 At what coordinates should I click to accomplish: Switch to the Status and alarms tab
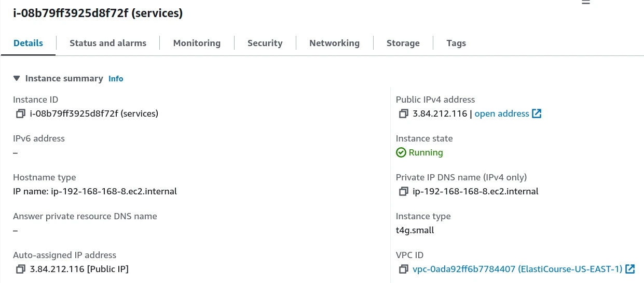tap(108, 43)
